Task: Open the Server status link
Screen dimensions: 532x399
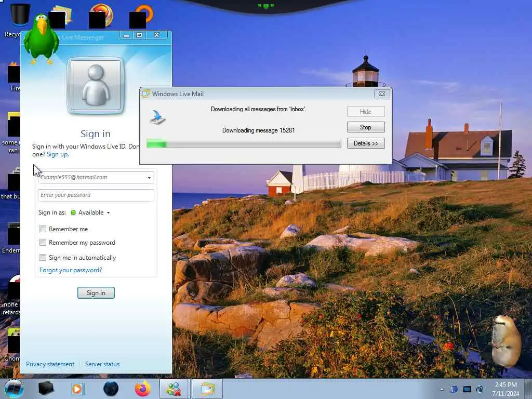Action: tap(102, 364)
